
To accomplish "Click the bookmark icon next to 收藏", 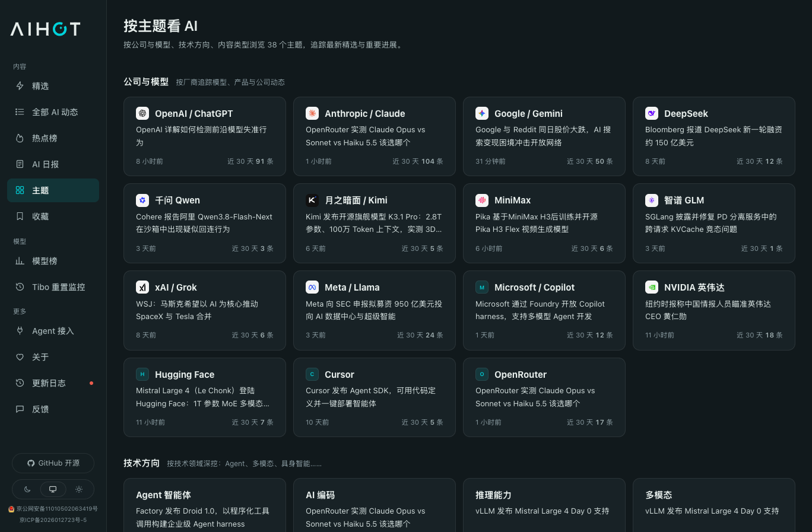I will click(x=20, y=216).
